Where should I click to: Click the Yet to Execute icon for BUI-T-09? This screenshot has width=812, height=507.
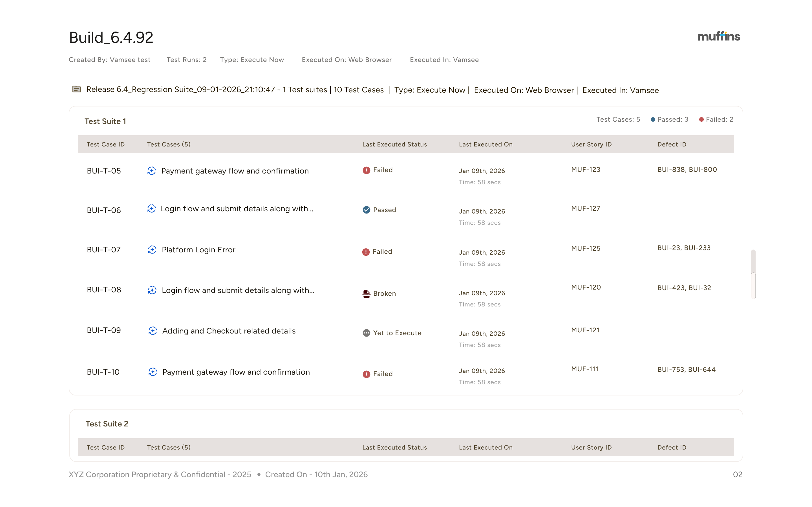pyautogui.click(x=367, y=333)
